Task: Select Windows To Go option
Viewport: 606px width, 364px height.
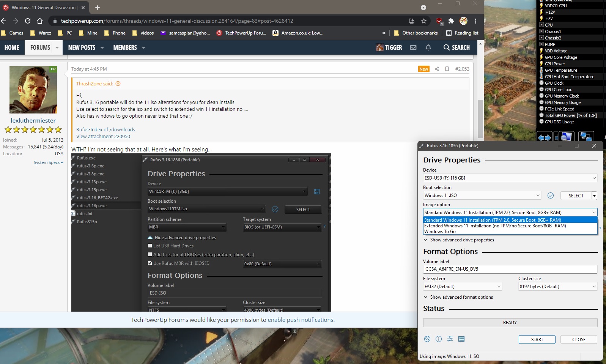Action: 510,232
